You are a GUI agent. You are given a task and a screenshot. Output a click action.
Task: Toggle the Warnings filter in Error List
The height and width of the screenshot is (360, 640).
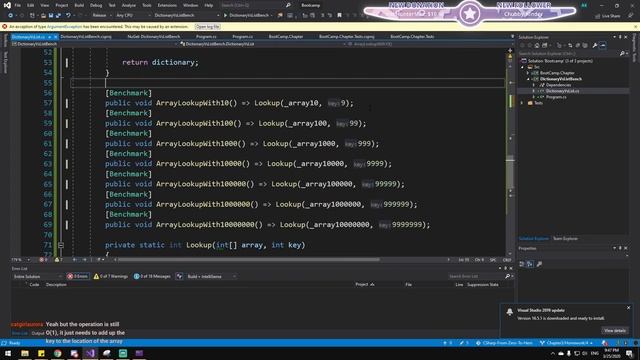click(111, 276)
